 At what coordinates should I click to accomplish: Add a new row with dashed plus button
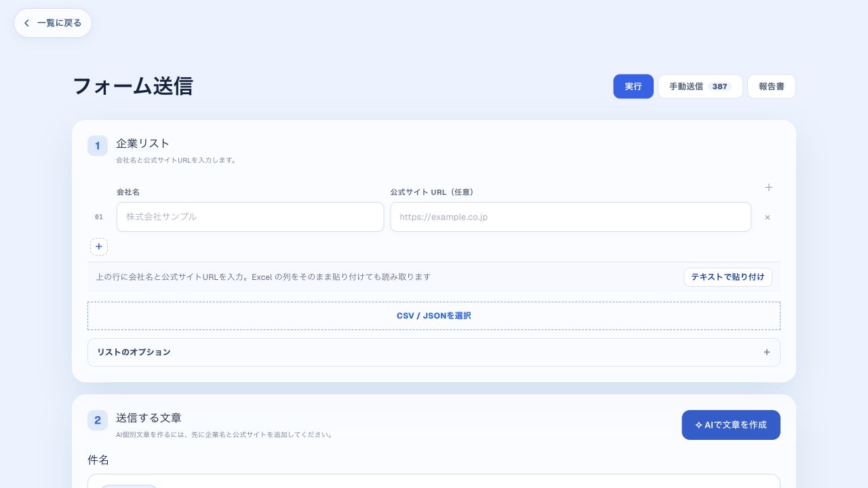(x=99, y=247)
